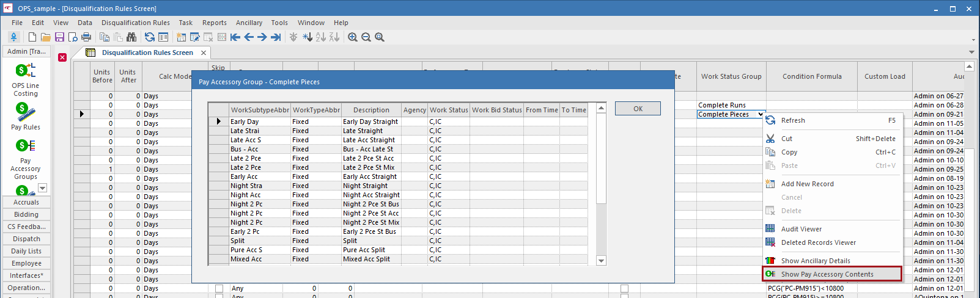The image size is (980, 298).
Task: Open the Accruals sidebar group
Action: tap(26, 202)
